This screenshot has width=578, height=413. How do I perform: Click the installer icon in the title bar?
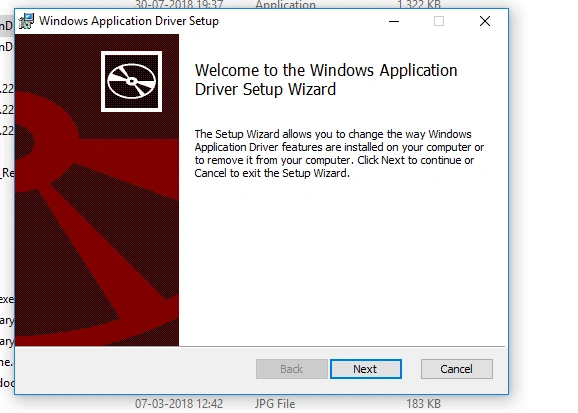click(x=27, y=21)
